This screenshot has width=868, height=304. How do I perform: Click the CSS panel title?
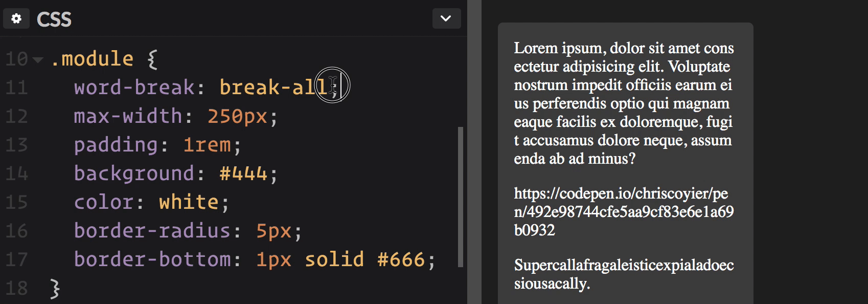click(x=54, y=19)
